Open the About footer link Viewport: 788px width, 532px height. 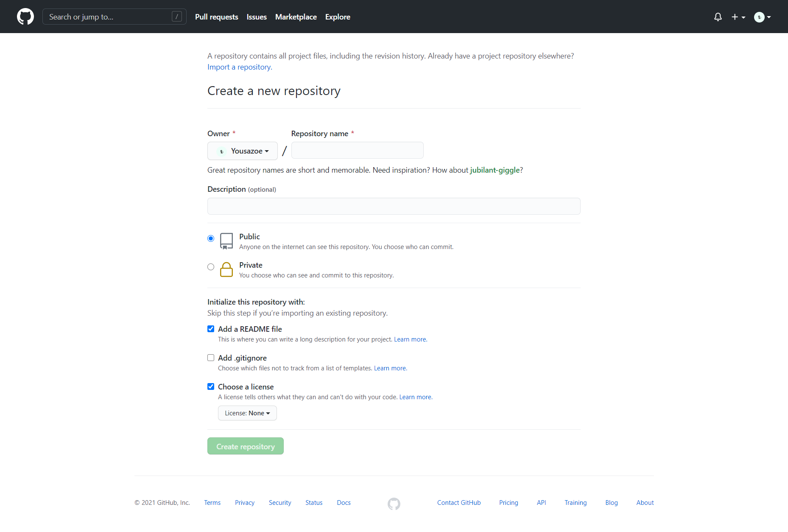(x=645, y=503)
